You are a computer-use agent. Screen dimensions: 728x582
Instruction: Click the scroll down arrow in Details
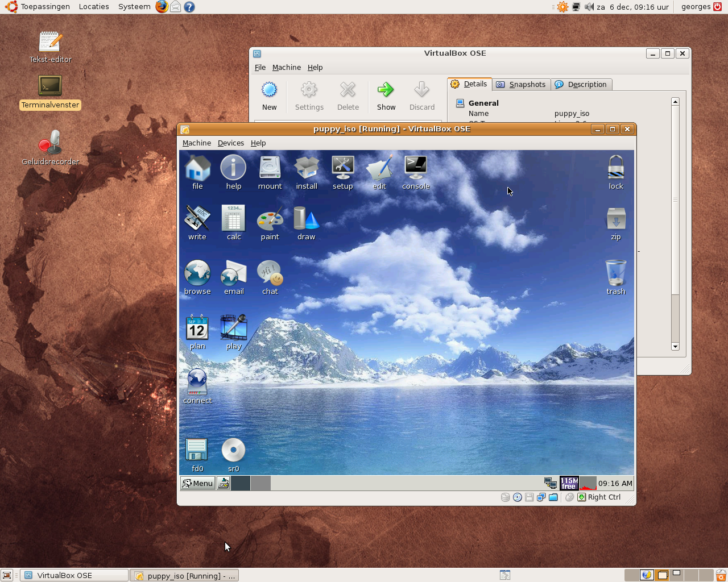click(675, 347)
